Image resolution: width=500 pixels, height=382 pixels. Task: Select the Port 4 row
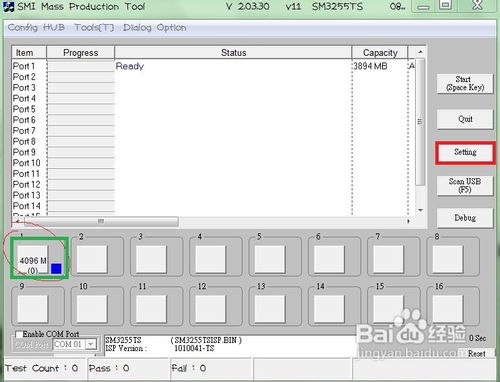(213, 98)
